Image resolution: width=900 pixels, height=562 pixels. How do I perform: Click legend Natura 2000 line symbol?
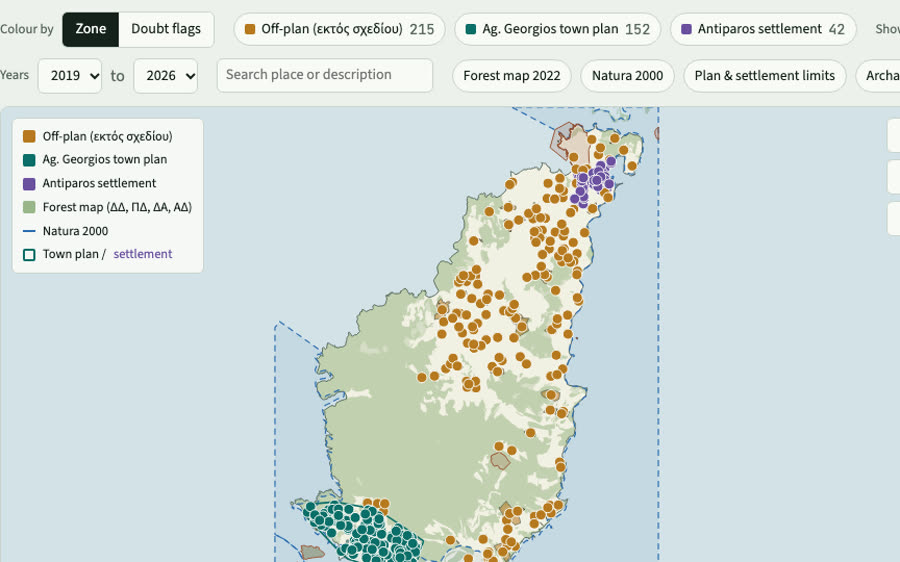point(29,231)
